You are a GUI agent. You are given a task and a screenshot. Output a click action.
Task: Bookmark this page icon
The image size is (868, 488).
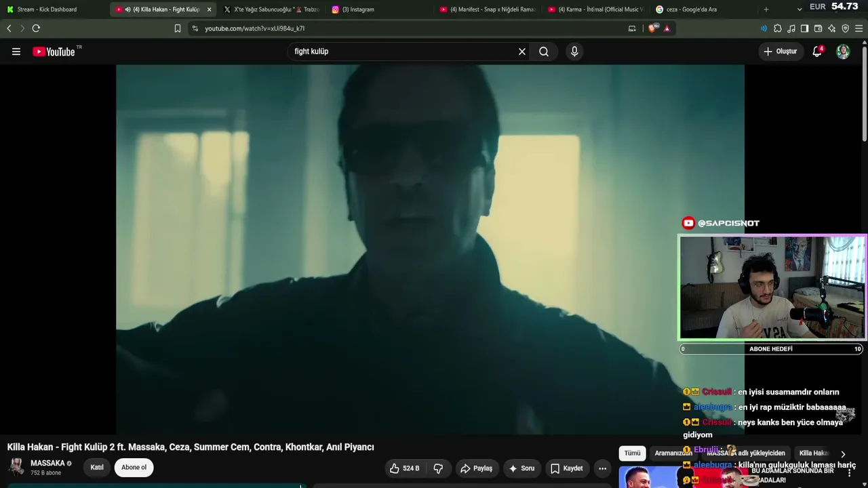[x=178, y=28]
